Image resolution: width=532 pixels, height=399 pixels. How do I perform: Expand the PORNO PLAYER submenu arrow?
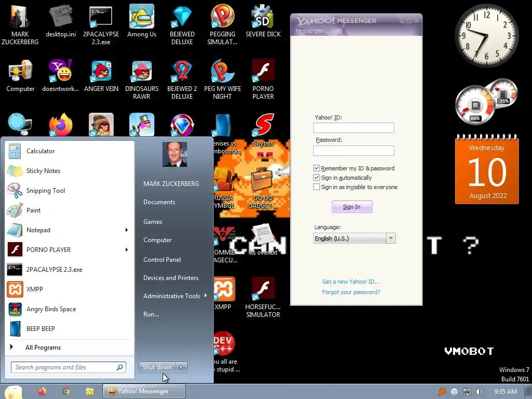(x=127, y=250)
